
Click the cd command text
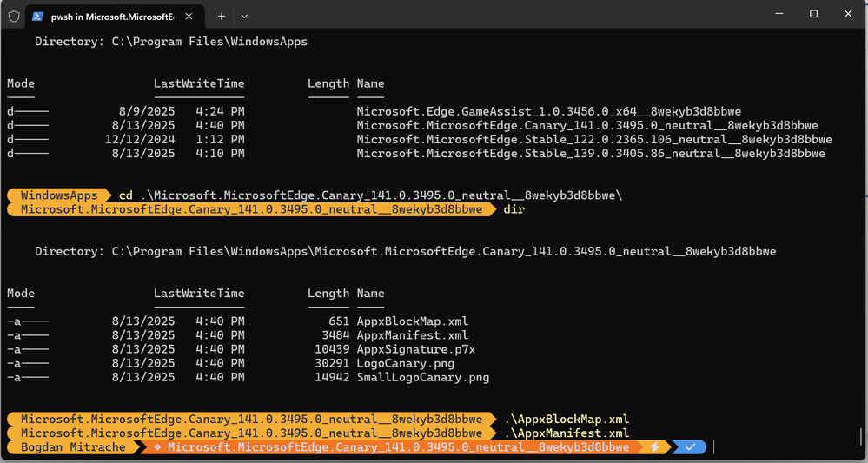pyautogui.click(x=126, y=195)
